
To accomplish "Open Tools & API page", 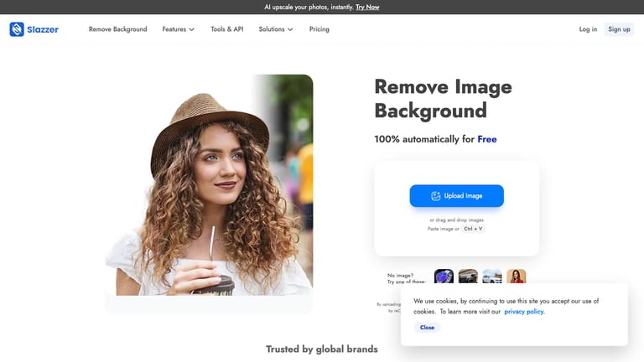I will [227, 29].
